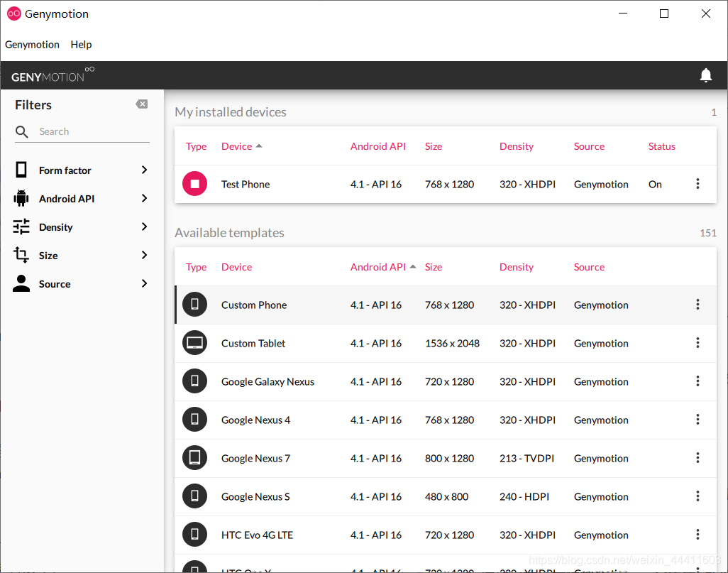Sort installed devices by Type header
The image size is (728, 573).
197,146
